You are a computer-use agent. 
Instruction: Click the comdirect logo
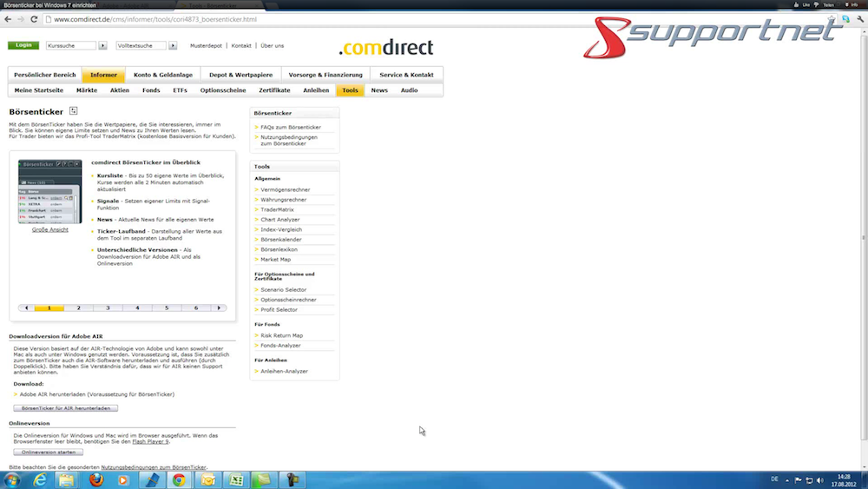pyautogui.click(x=386, y=48)
